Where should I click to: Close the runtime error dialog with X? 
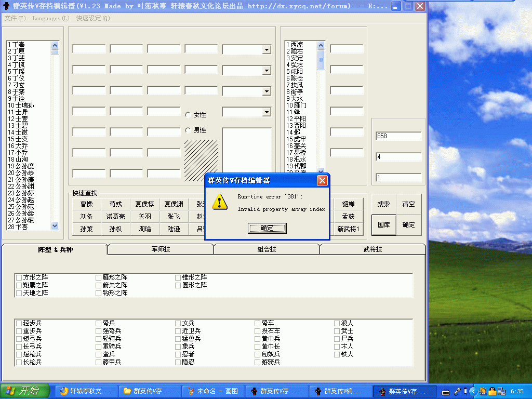(x=322, y=181)
